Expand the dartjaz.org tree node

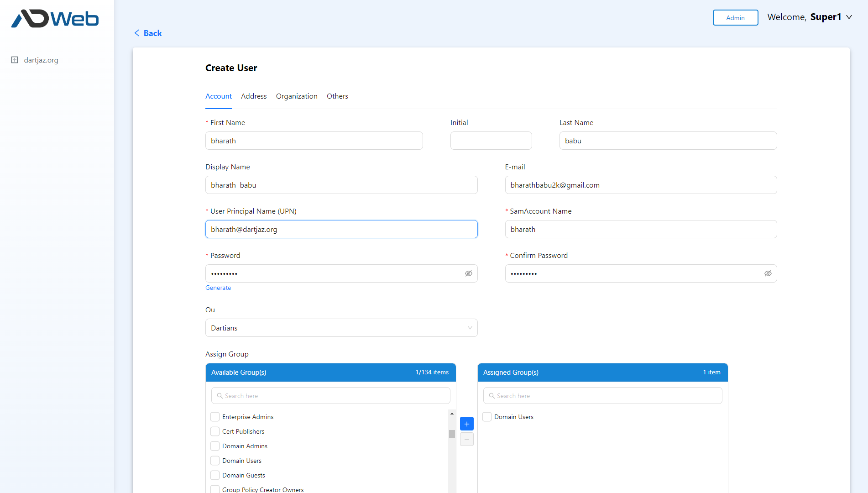click(x=15, y=60)
